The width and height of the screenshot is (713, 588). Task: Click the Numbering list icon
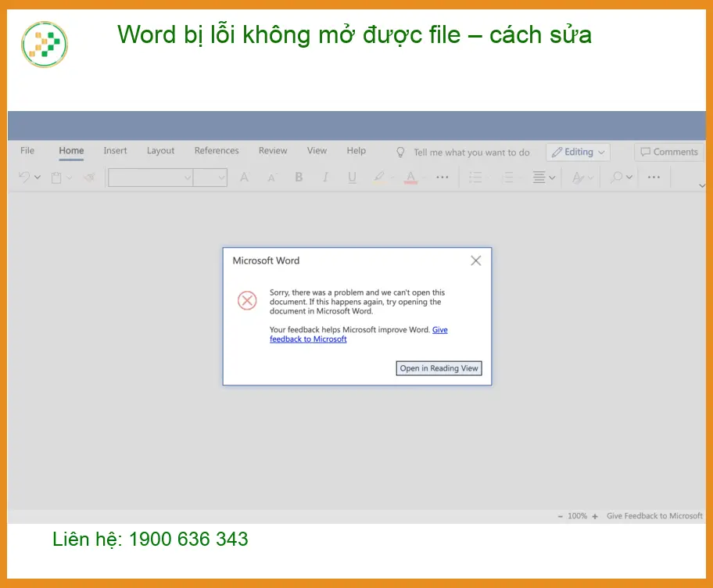508,177
